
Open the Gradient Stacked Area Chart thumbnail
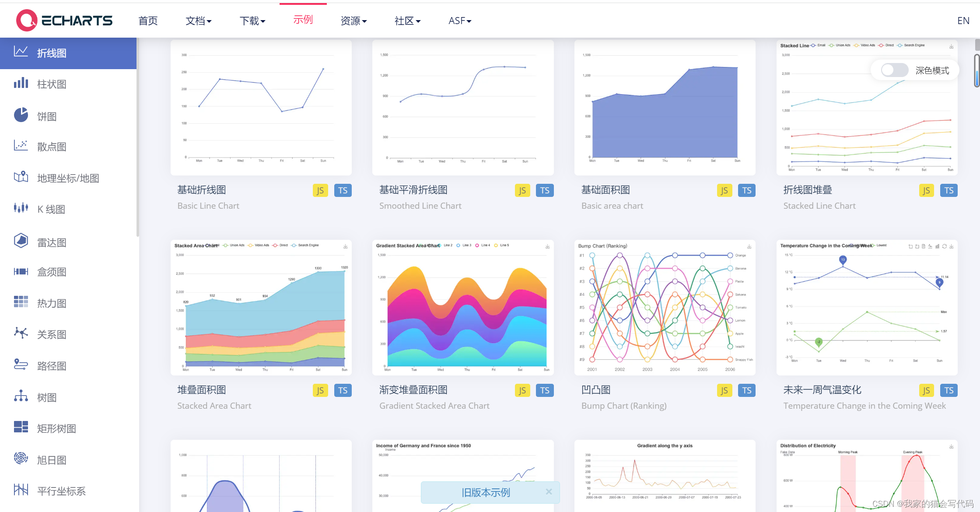click(x=463, y=307)
